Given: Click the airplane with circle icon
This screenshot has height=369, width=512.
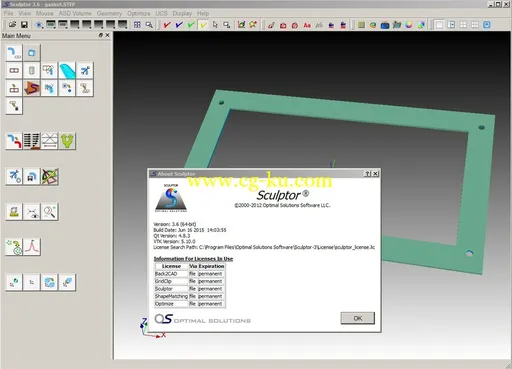Looking at the screenshot, I should click(14, 176).
